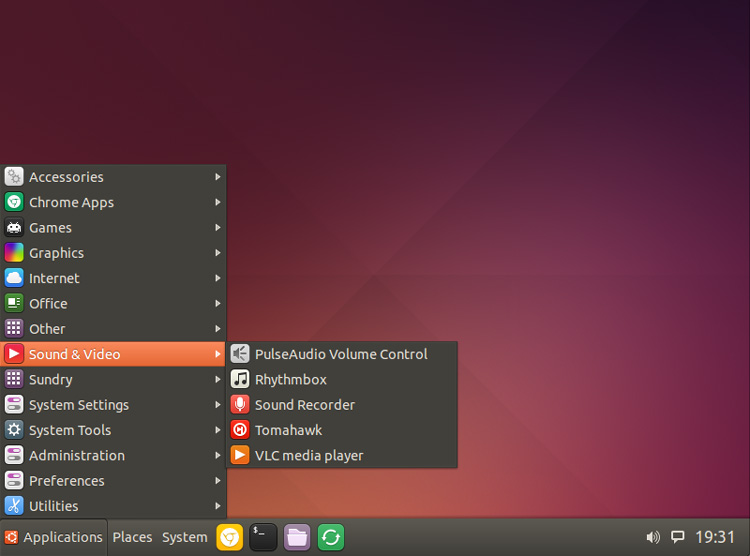Image resolution: width=750 pixels, height=556 pixels.
Task: Expand the System Tools submenu arrow
Action: click(218, 430)
